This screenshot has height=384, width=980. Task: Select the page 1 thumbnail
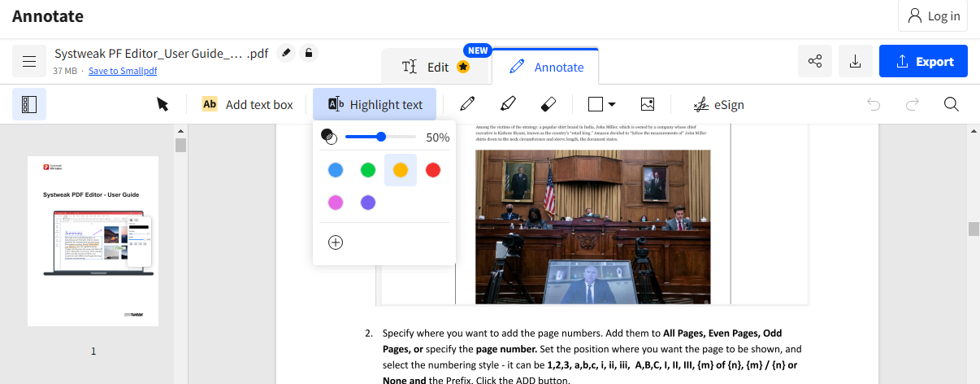93,241
